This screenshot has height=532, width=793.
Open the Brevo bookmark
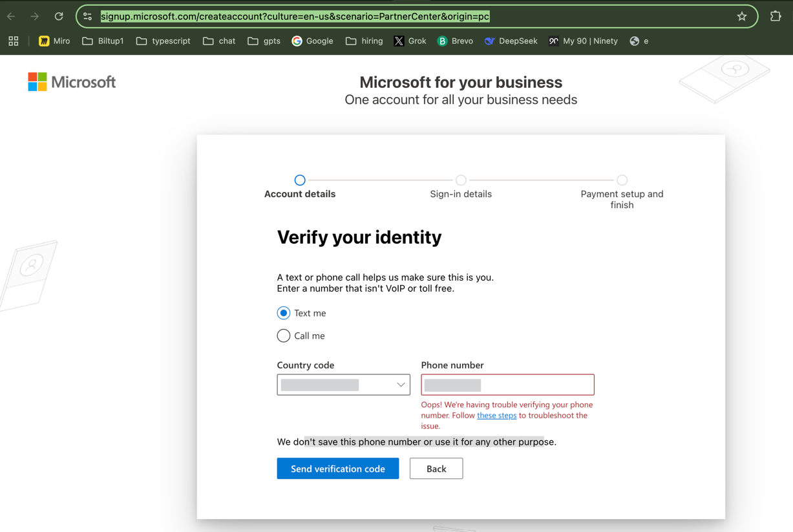click(455, 41)
